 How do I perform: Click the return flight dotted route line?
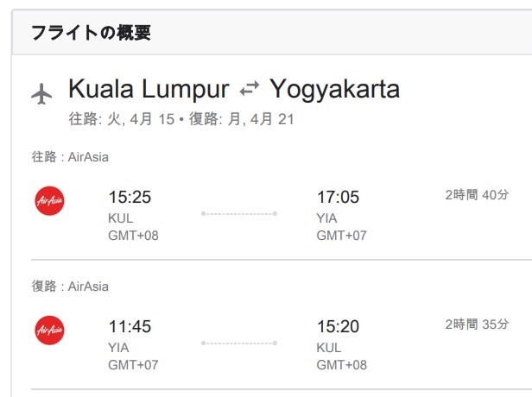tap(239, 343)
